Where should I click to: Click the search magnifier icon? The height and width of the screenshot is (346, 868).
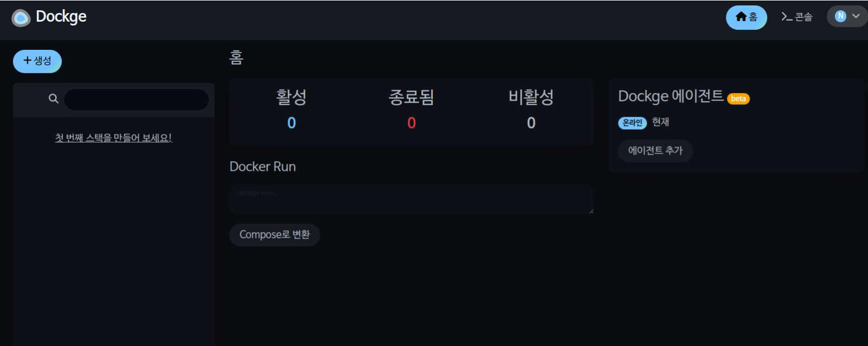pyautogui.click(x=53, y=99)
